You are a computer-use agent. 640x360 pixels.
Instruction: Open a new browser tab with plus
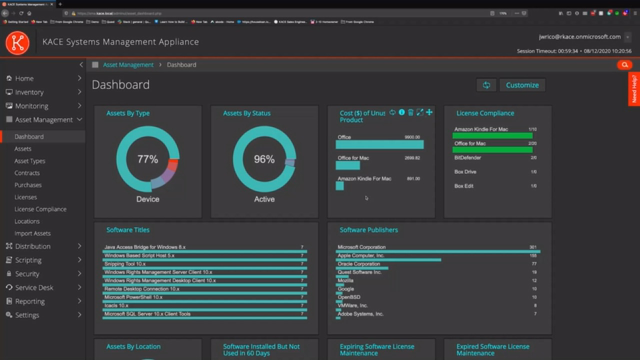pos(60,4)
